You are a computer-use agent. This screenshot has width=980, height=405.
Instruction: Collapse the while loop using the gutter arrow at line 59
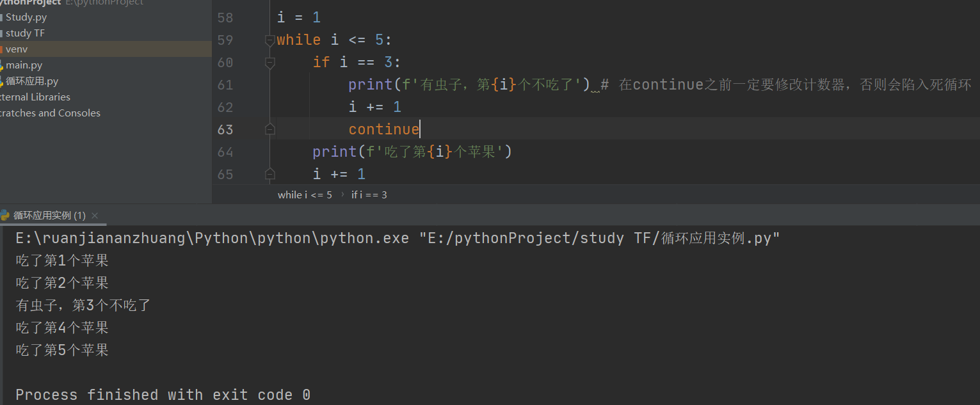[x=269, y=40]
